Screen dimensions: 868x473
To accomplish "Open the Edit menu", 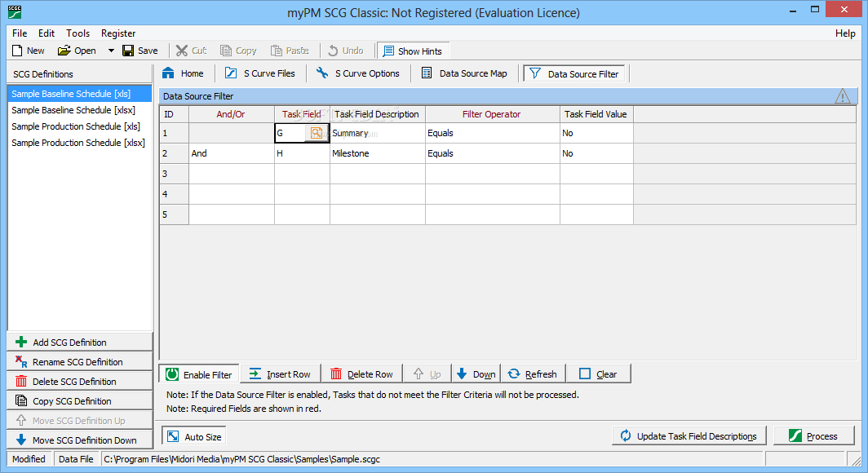I will [46, 33].
